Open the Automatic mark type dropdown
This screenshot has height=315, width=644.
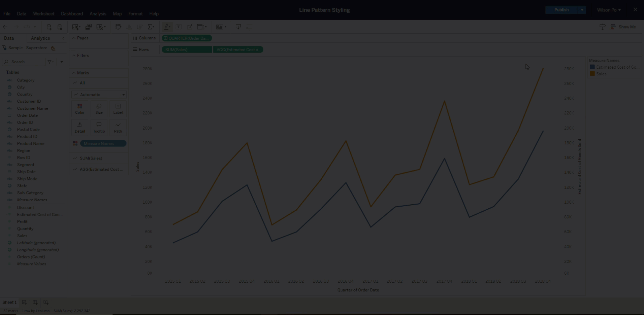pos(99,95)
